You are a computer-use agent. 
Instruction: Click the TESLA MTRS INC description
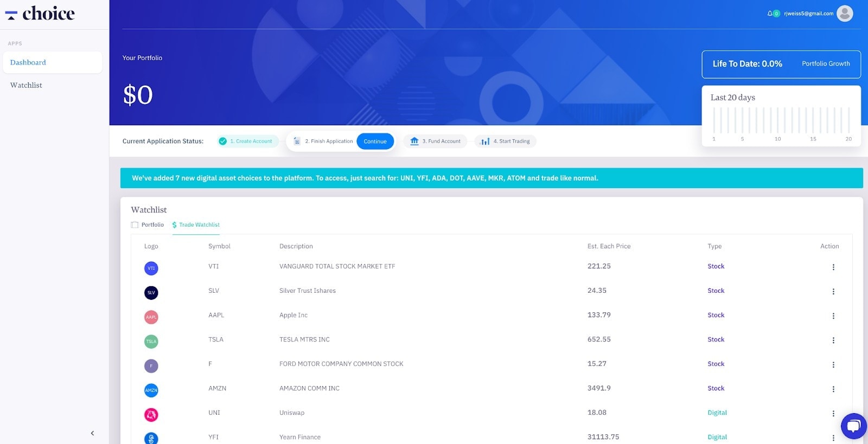click(x=304, y=339)
